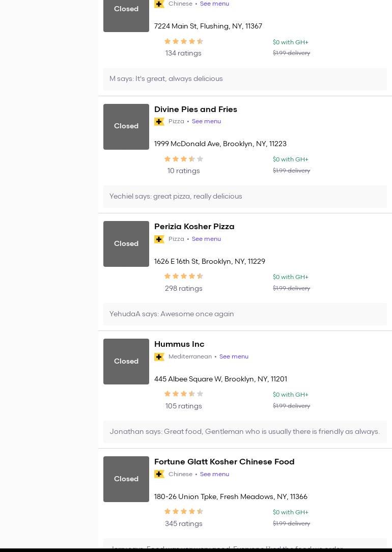Click star rating above 345 ratings

(x=183, y=512)
